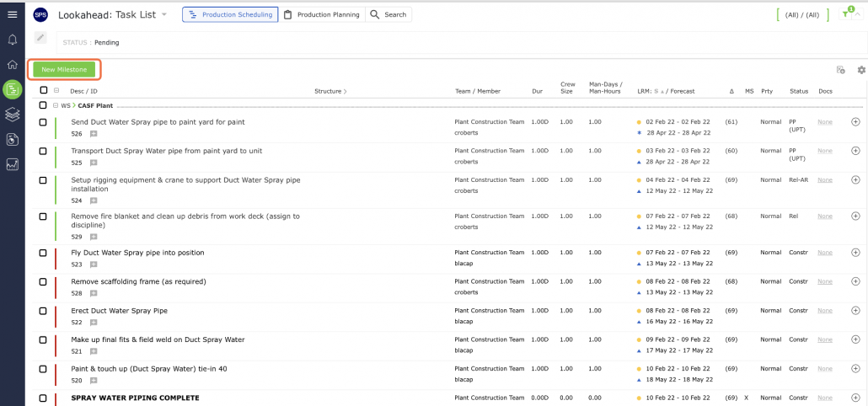Check the CASF Plant group checkbox
The height and width of the screenshot is (406, 868).
[x=43, y=105]
